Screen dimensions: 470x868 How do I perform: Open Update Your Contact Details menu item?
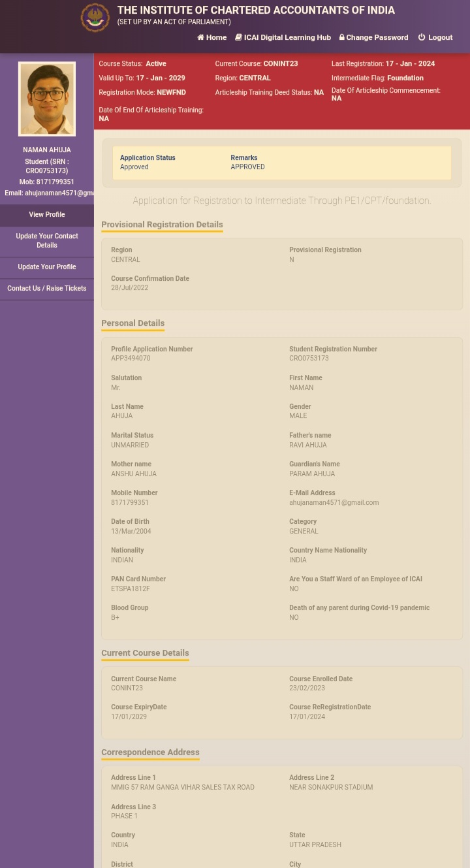tap(47, 241)
